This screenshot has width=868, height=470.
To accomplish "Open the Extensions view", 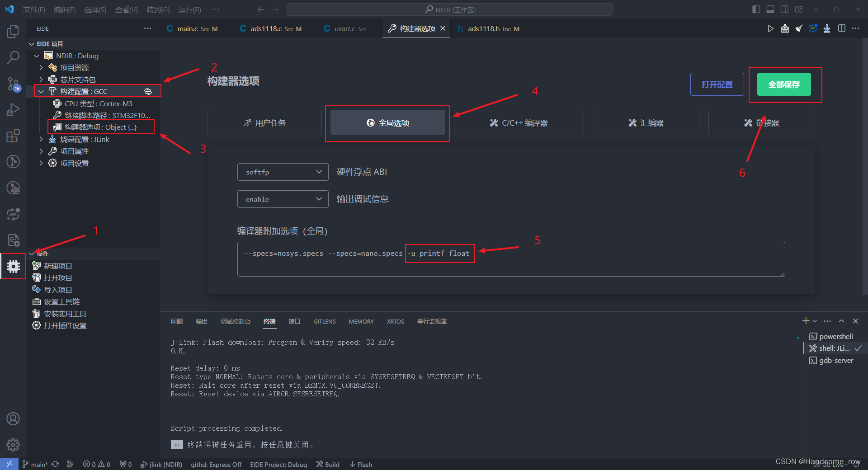I will point(13,136).
